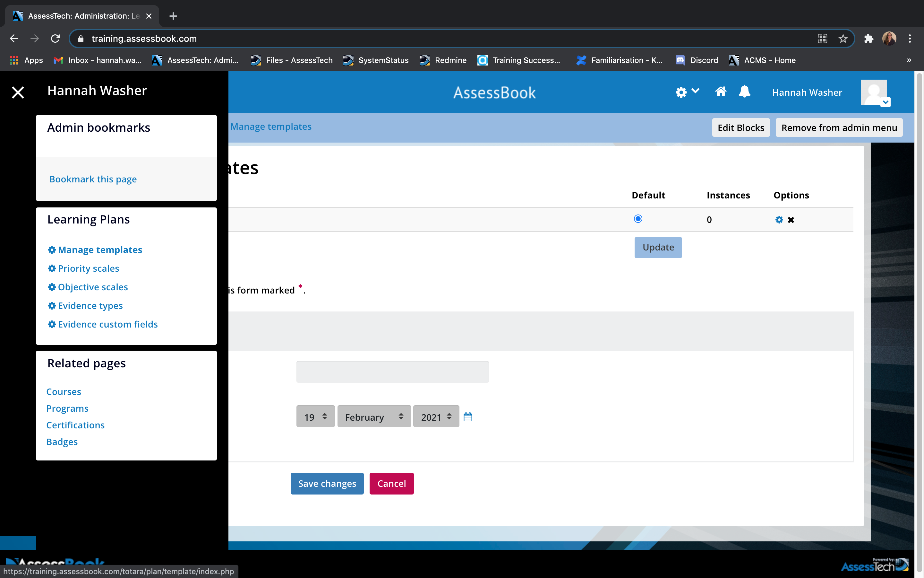Screen dimensions: 924x578
Task: Open the tab search grid icon in address bar
Action: [822, 39]
